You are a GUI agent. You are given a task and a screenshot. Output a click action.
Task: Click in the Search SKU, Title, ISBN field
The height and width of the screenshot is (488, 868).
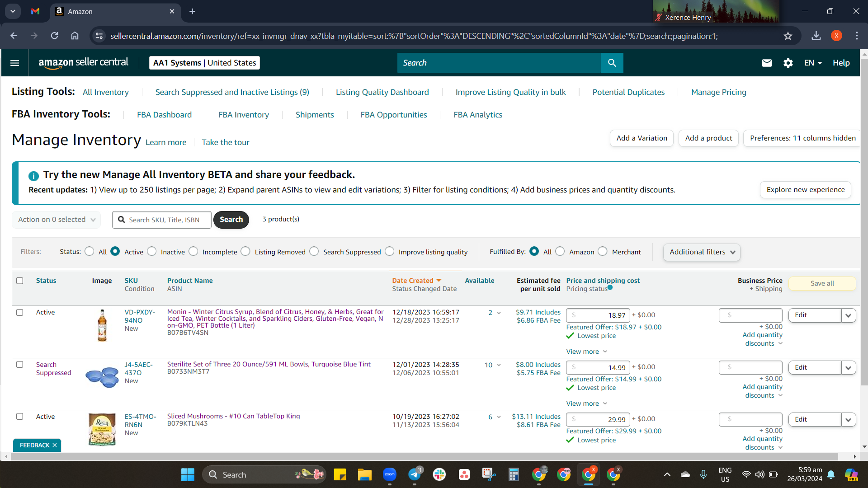click(162, 220)
